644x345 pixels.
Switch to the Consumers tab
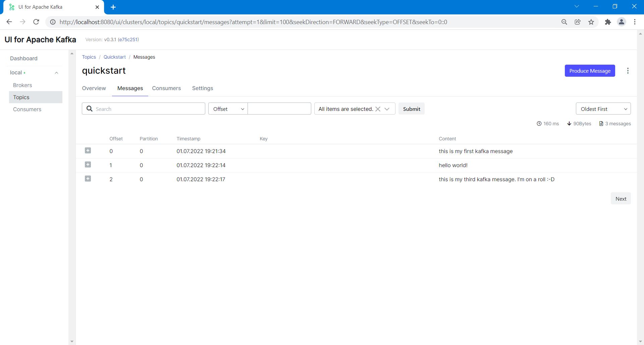pos(166,88)
